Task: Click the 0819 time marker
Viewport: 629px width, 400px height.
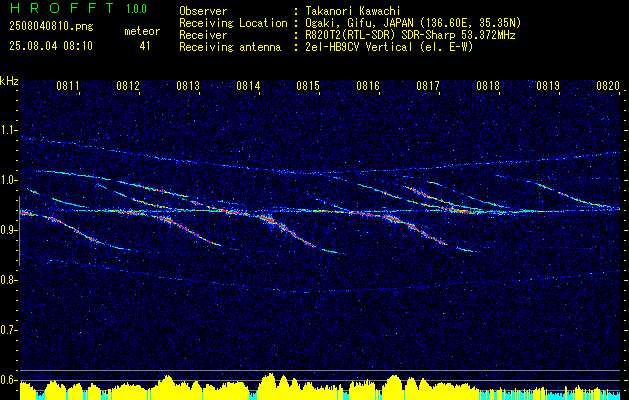Action: [548, 85]
